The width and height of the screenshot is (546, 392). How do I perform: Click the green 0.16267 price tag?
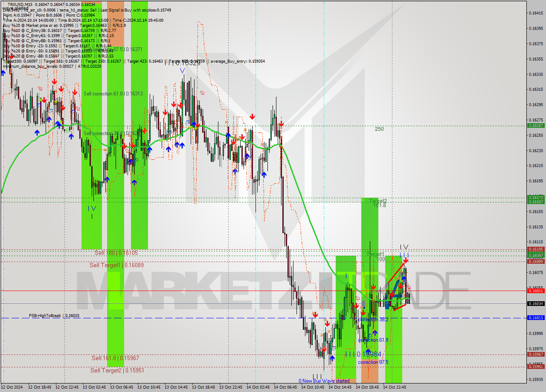(536, 126)
